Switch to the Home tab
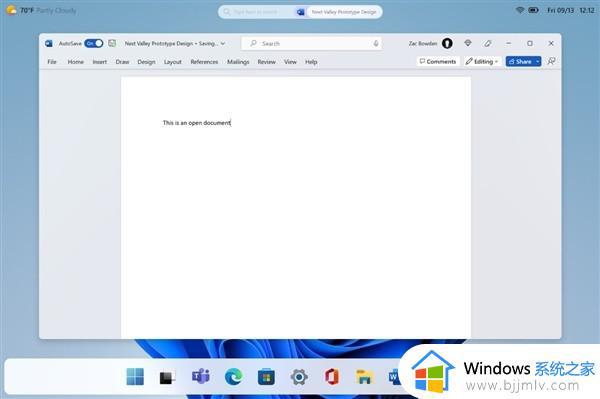The image size is (600, 399). tap(75, 62)
